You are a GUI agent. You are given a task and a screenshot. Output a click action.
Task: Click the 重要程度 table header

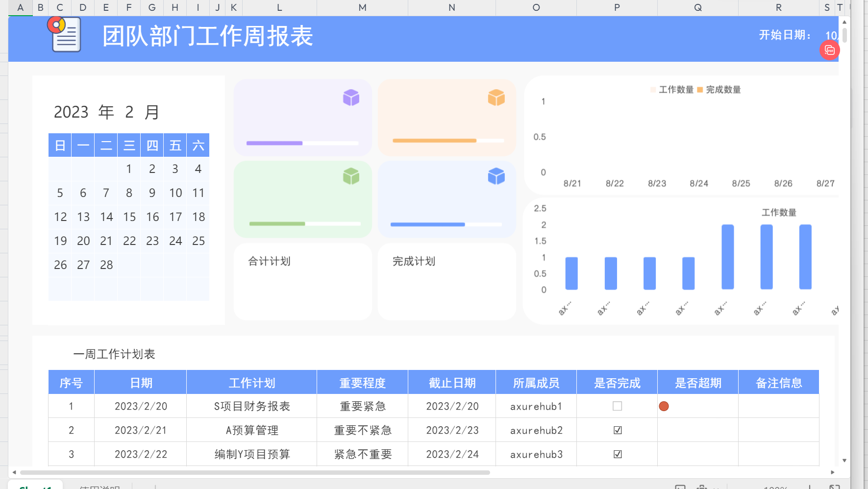coord(363,383)
